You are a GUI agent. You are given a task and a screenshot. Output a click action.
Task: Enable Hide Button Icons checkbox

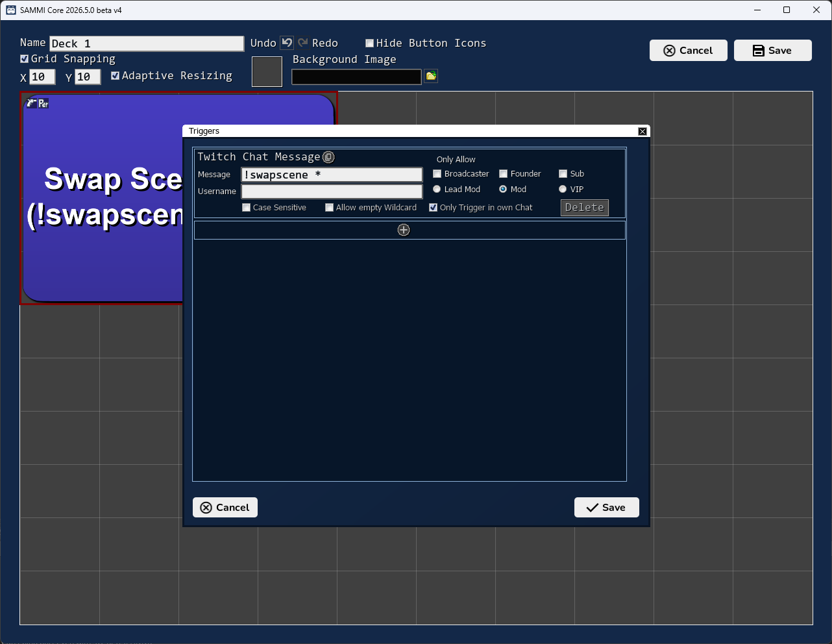click(369, 43)
